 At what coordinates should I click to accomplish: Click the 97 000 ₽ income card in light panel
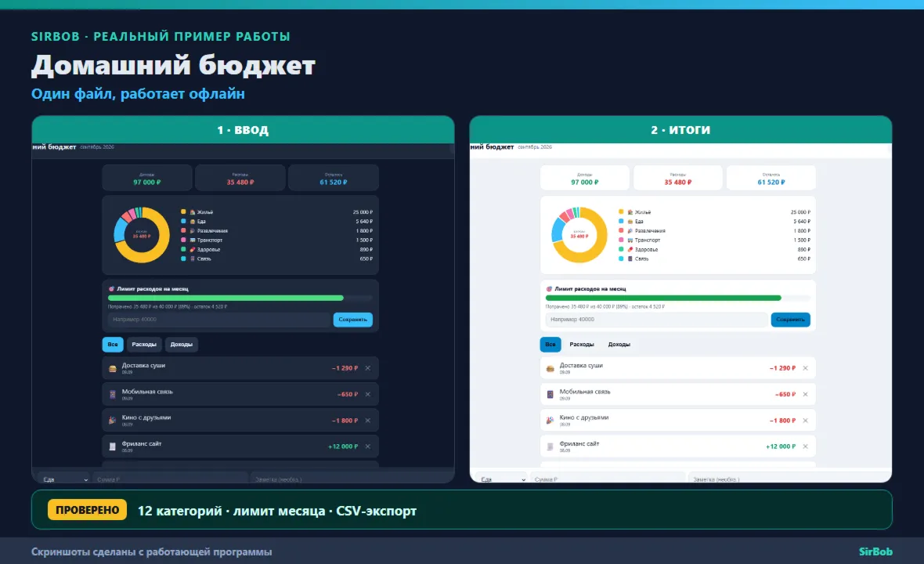585,179
